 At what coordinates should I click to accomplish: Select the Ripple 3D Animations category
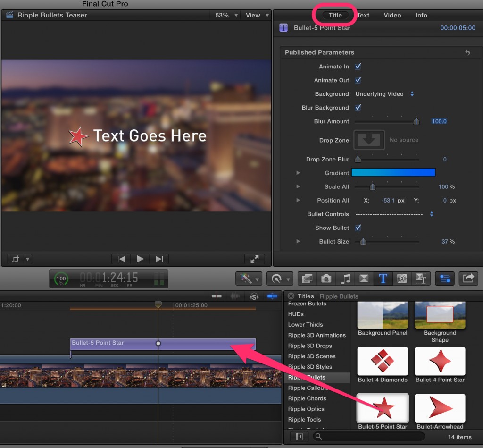click(316, 335)
